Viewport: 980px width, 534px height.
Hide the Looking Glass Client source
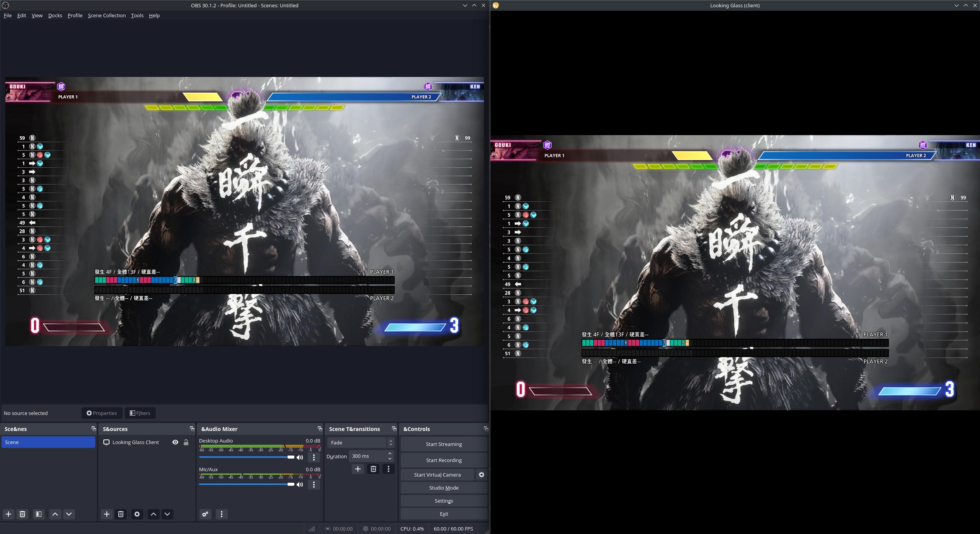pyautogui.click(x=175, y=442)
